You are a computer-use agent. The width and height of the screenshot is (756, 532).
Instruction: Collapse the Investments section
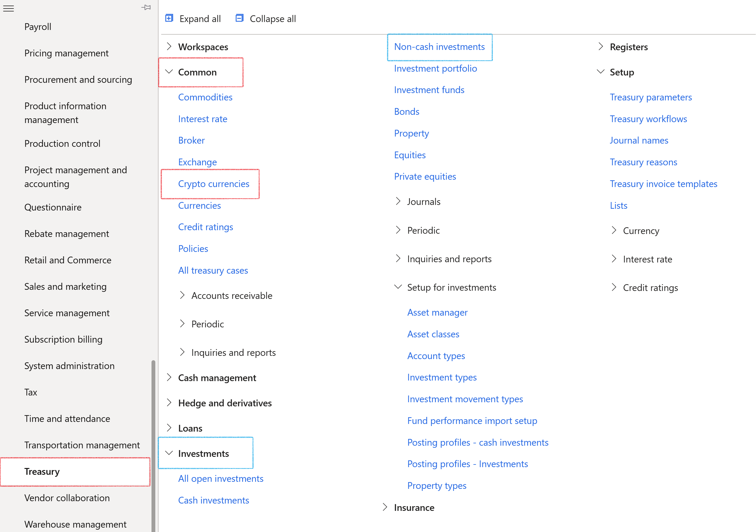point(169,453)
